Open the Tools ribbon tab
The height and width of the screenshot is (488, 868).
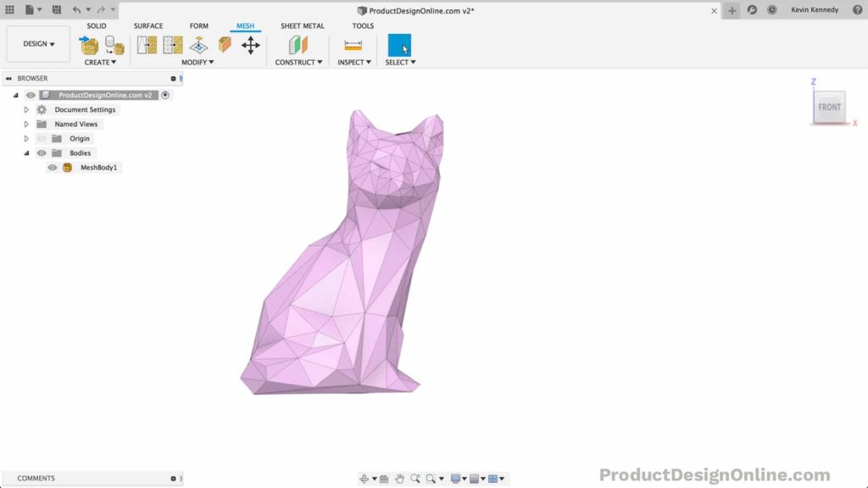(x=363, y=25)
